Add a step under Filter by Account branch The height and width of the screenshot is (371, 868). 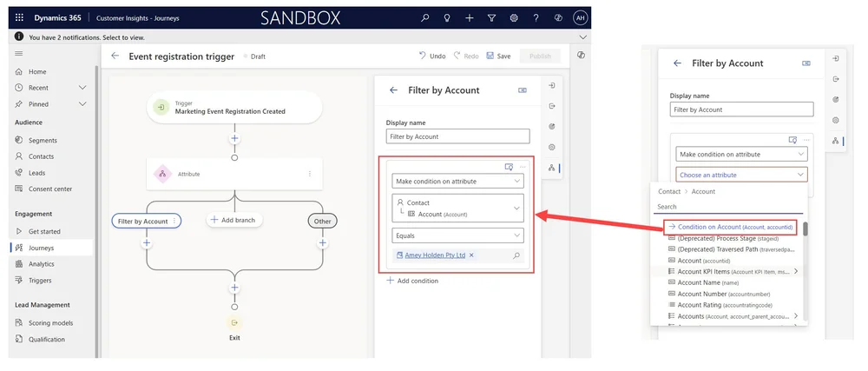(146, 242)
